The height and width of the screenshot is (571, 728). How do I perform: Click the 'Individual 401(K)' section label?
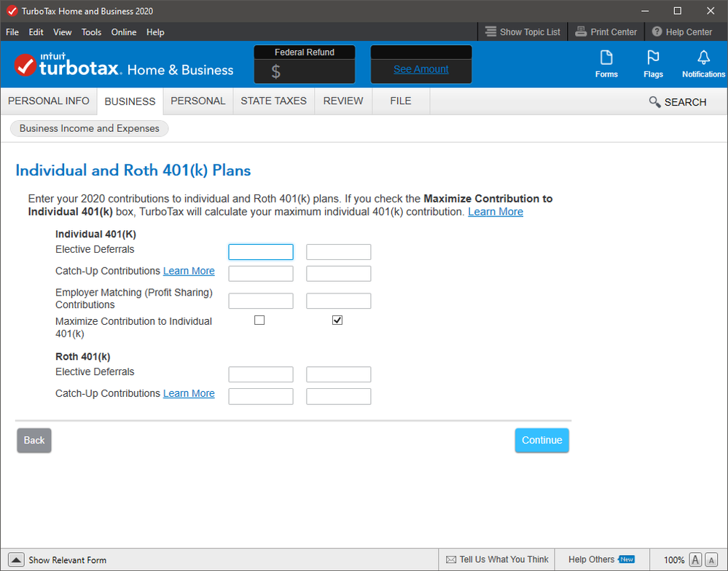click(x=95, y=235)
